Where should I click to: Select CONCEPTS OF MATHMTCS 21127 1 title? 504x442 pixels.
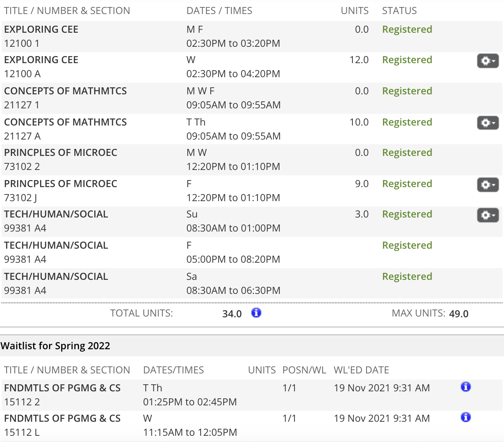point(65,91)
